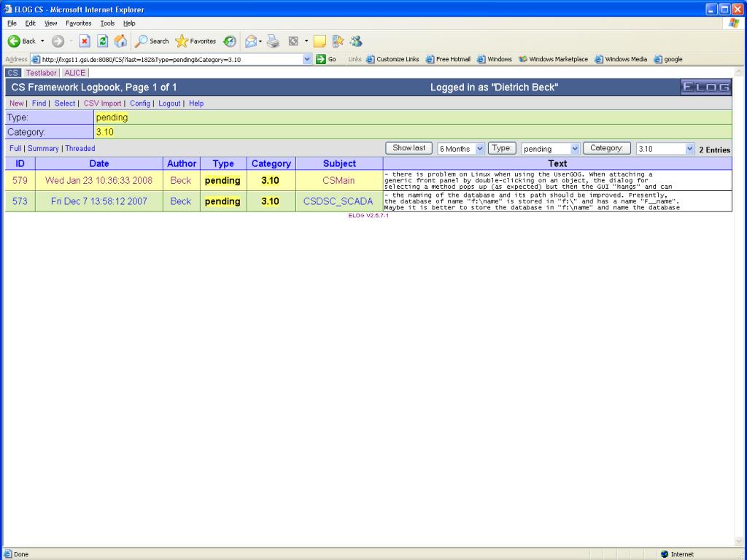This screenshot has height=560, width=747.
Task: Print page using printer icon
Action: [x=273, y=42]
